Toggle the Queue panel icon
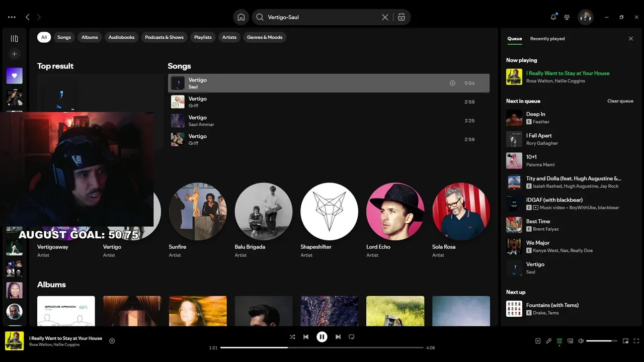 click(x=559, y=341)
